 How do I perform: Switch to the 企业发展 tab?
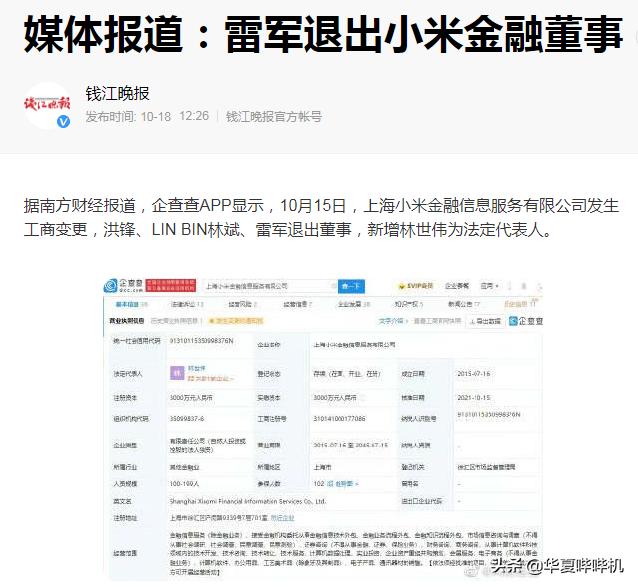[x=354, y=304]
